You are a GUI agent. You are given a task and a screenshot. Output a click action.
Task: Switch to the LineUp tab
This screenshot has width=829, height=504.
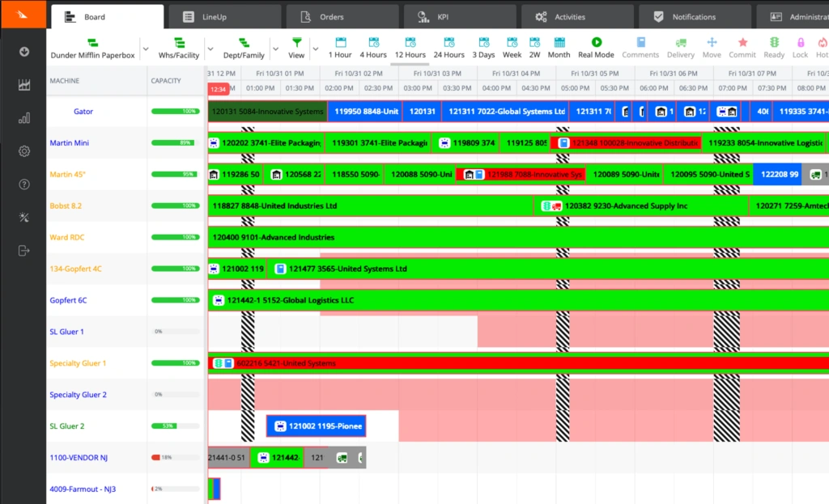tap(224, 17)
